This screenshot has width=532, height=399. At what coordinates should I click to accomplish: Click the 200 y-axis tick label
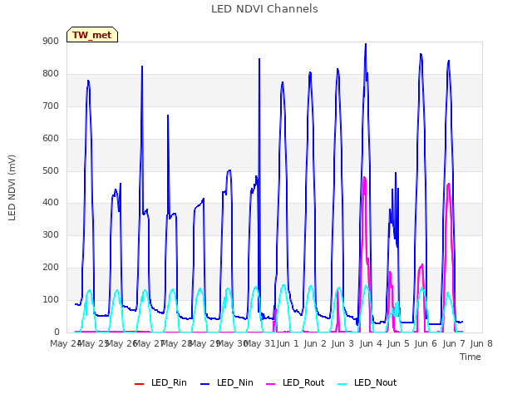click(51, 267)
